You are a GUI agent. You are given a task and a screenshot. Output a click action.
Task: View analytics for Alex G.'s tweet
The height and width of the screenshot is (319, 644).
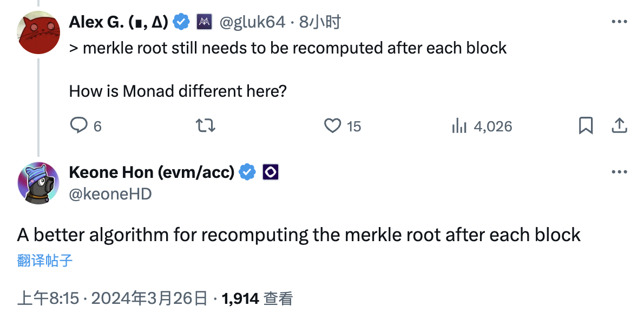(459, 126)
